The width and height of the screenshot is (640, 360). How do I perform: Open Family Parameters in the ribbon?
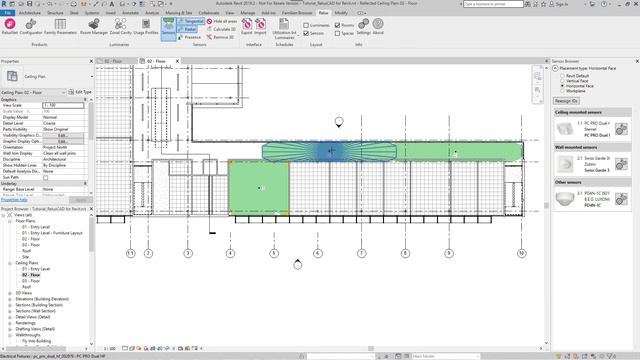pyautogui.click(x=60, y=26)
